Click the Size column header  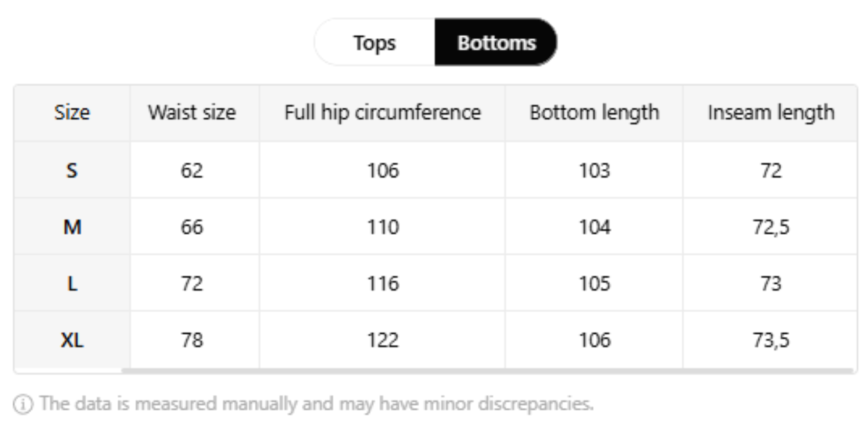(72, 113)
